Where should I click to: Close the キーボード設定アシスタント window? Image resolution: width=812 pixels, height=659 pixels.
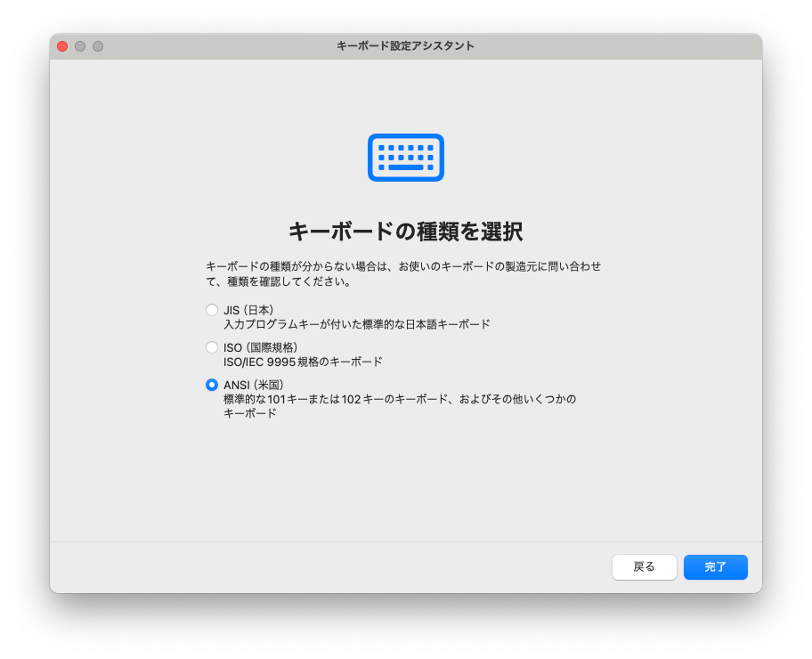tap(62, 46)
